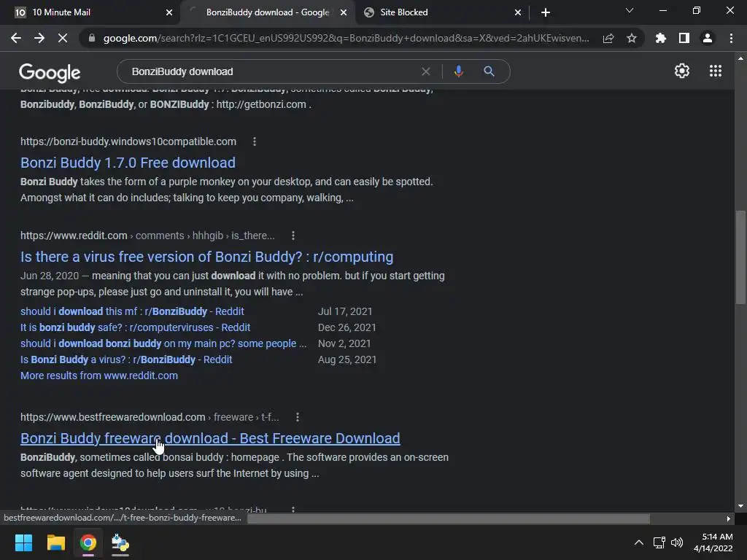Close the BonziBuddy download tab
747x560 pixels.
pyautogui.click(x=344, y=12)
